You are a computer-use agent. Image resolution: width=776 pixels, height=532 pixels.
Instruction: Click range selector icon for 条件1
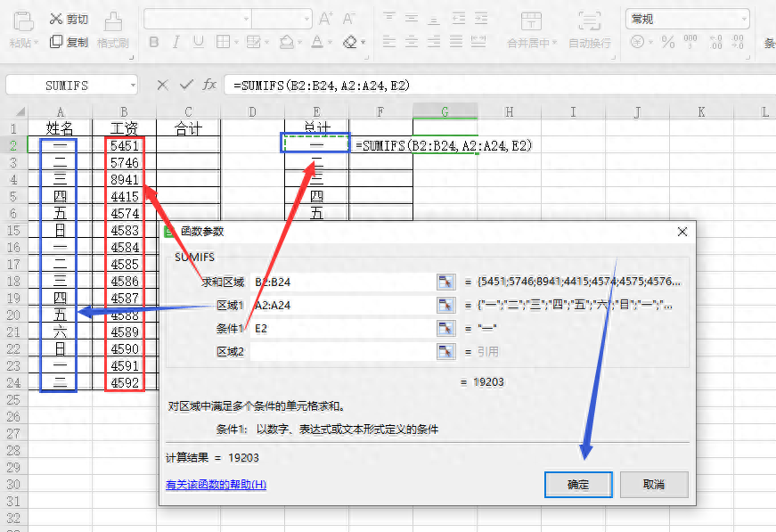click(445, 329)
